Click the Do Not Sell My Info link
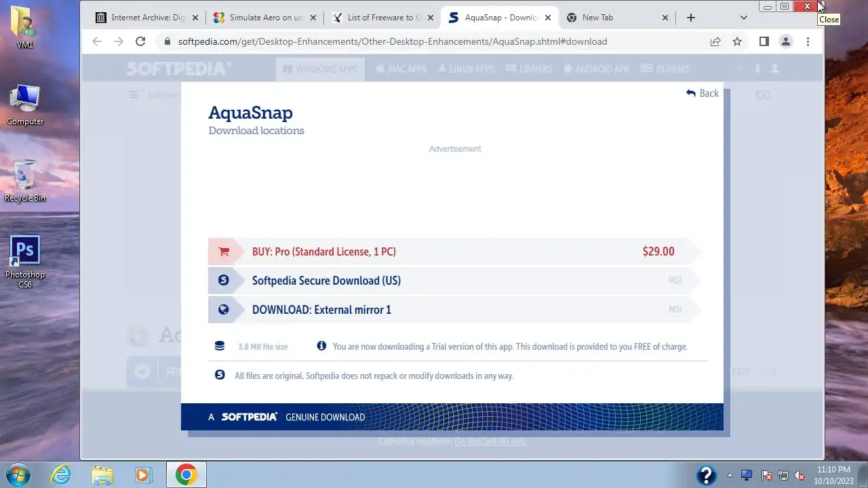 pyautogui.click(x=490, y=441)
